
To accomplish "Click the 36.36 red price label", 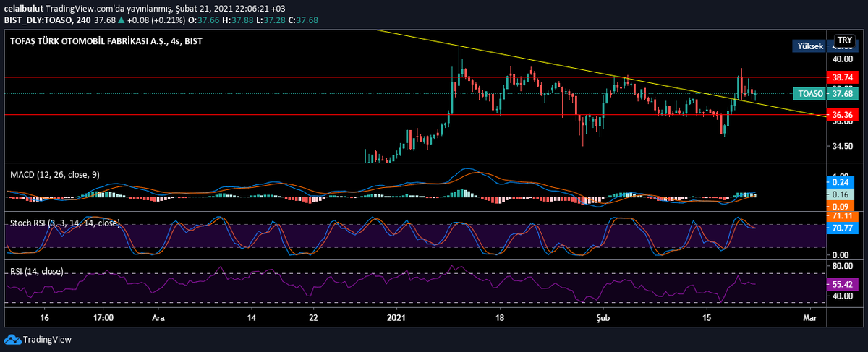I will coord(842,114).
